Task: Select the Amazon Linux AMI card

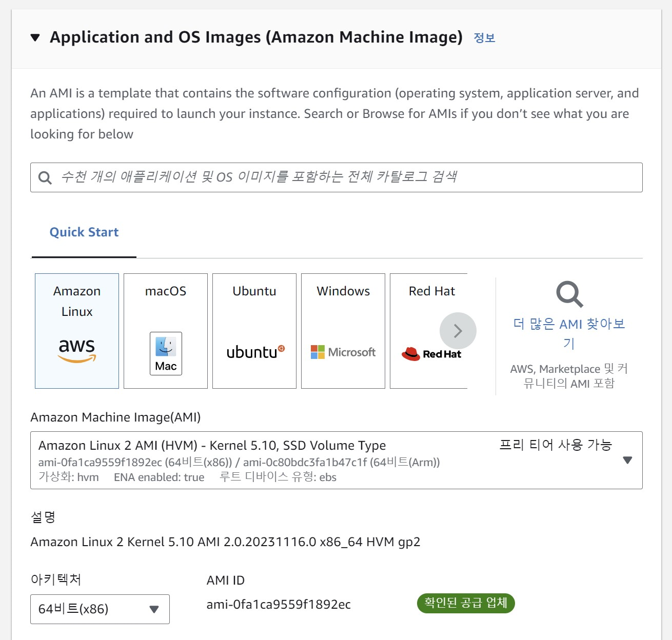Action: click(x=77, y=331)
